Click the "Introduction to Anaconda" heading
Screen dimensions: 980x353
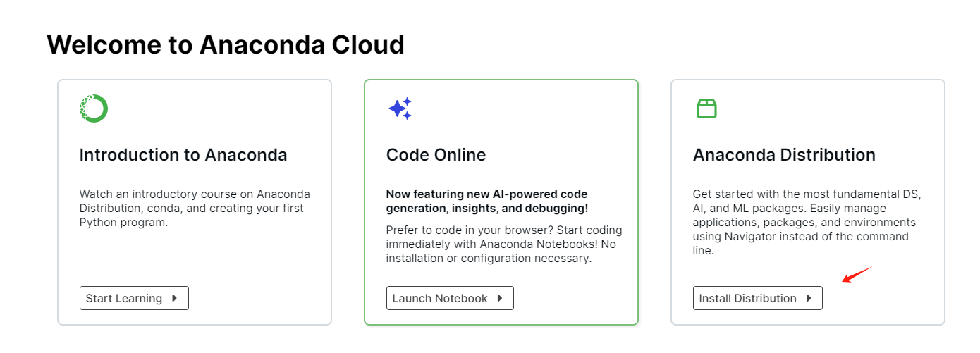[183, 155]
